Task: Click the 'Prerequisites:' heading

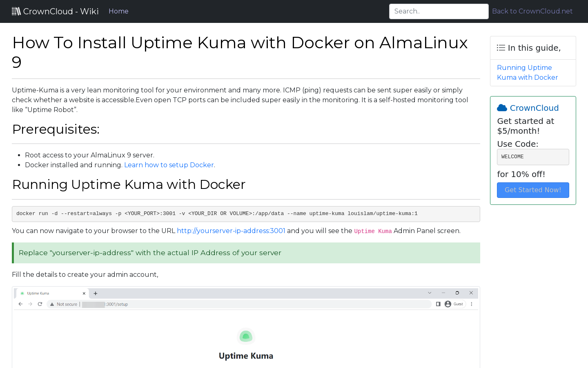Action: click(x=56, y=129)
